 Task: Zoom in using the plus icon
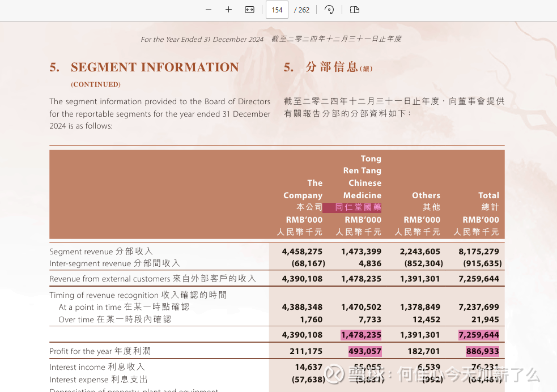click(228, 10)
